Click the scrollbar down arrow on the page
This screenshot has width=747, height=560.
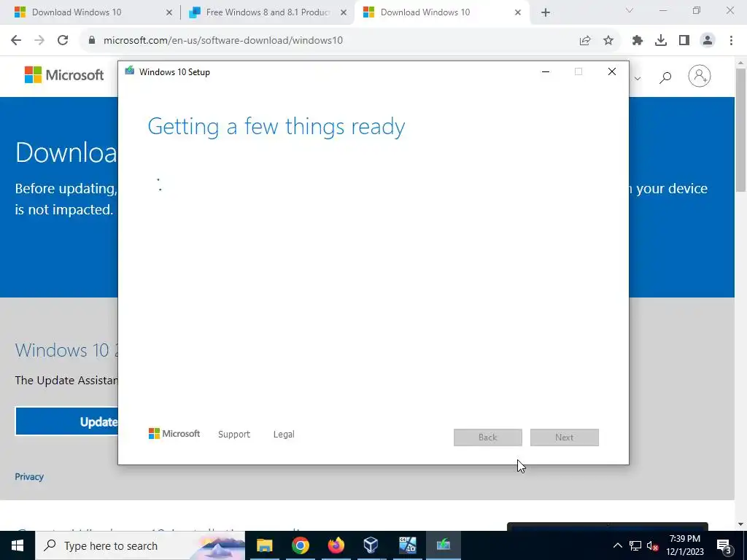click(x=741, y=524)
